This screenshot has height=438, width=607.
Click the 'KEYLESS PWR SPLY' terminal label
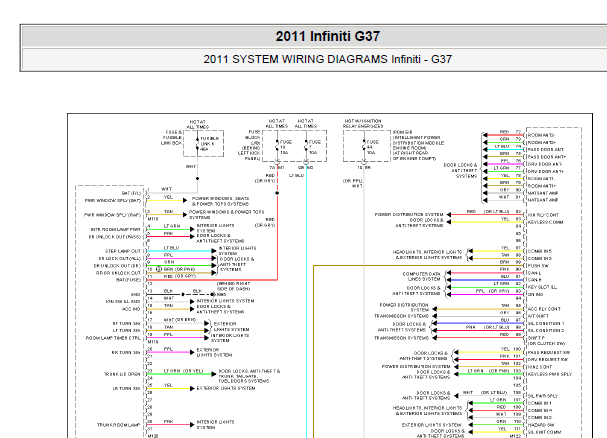coord(550,374)
